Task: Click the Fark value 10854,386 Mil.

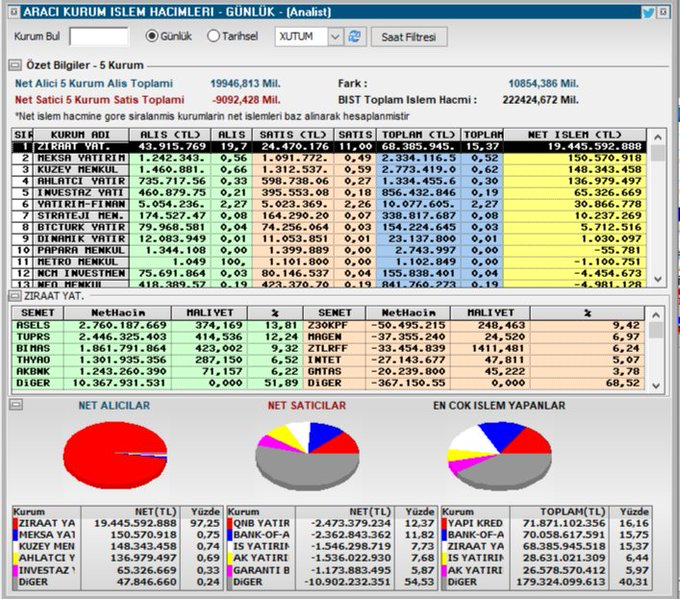Action: coord(543,84)
